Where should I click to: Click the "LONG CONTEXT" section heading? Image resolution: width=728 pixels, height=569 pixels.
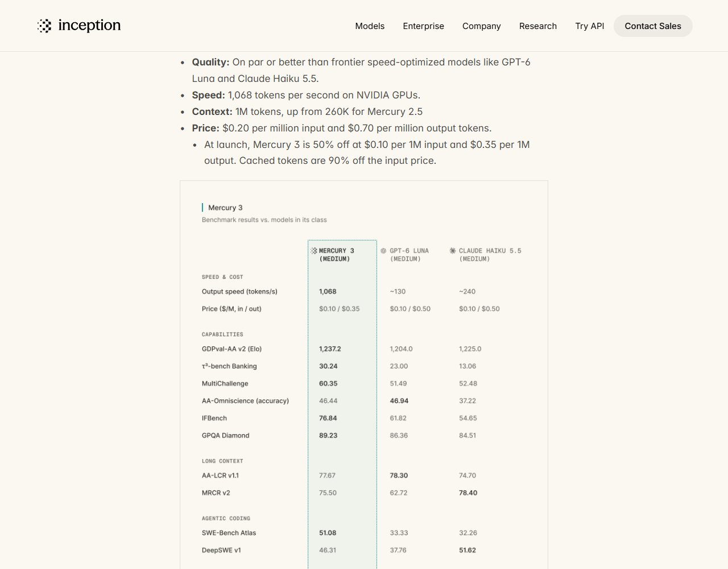(222, 461)
